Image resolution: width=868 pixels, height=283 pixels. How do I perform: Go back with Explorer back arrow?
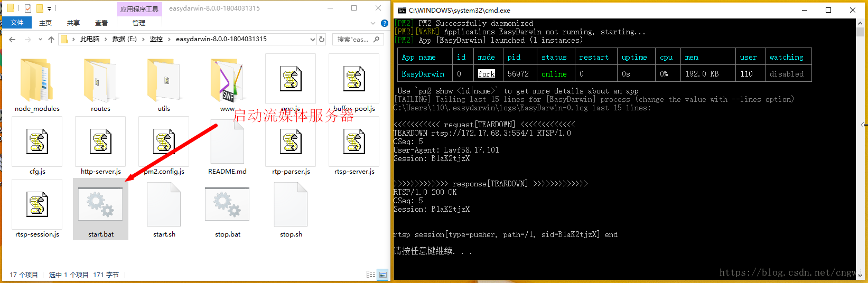[12, 39]
